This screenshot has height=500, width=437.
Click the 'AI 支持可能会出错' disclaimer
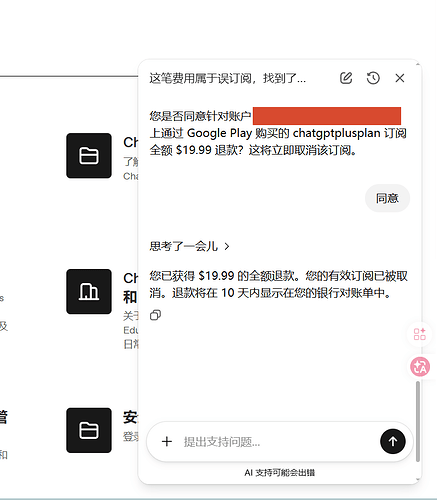(x=279, y=473)
